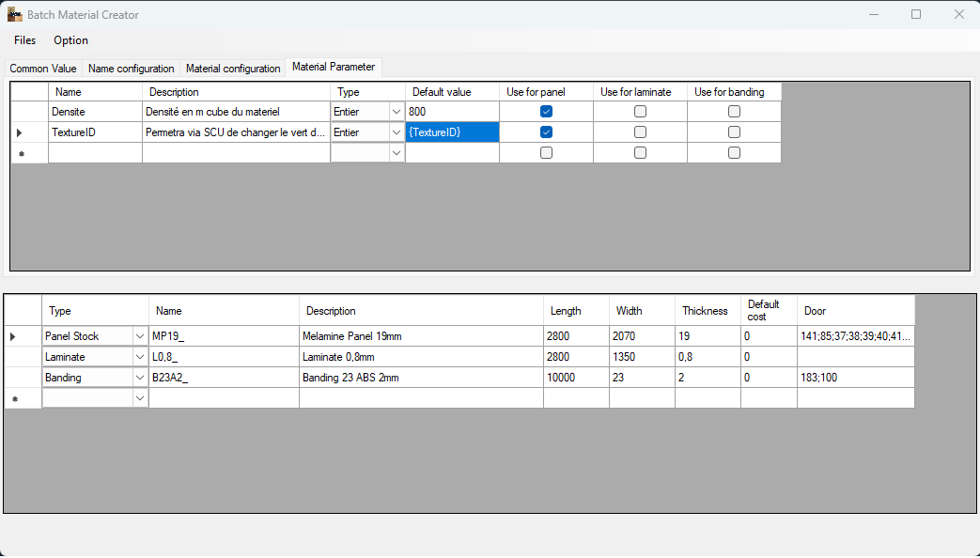Image resolution: width=980 pixels, height=558 pixels.
Task: Click the 'Laminate 0,8mm' description cell
Action: coord(421,357)
